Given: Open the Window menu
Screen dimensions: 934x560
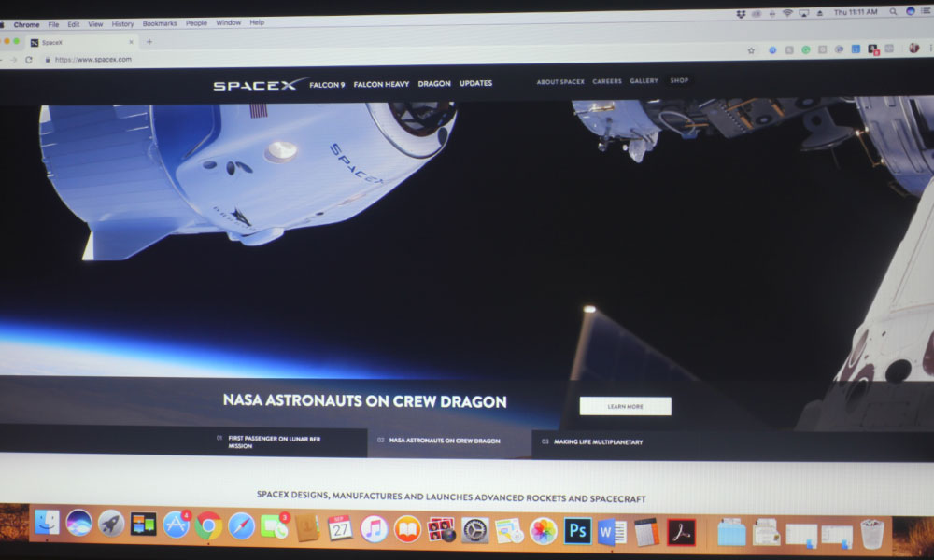Looking at the screenshot, I should pyautogui.click(x=228, y=22).
